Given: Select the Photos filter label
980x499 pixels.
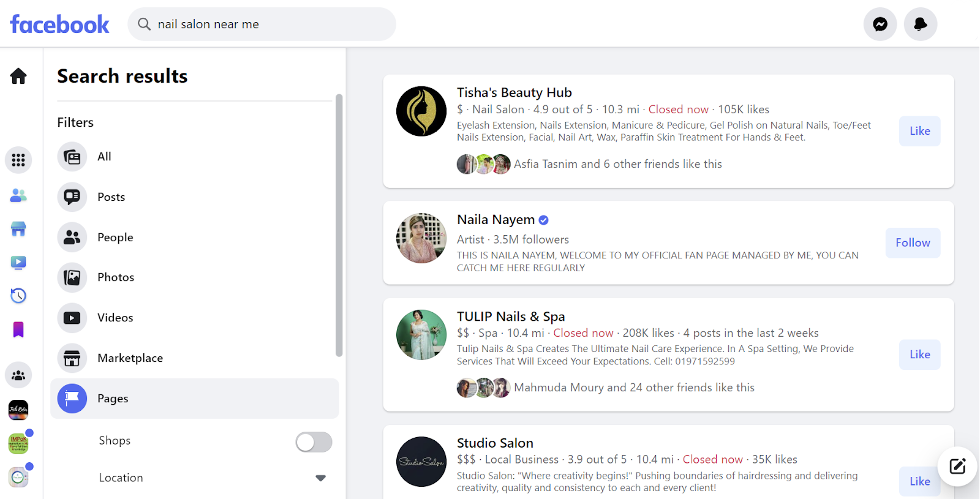Looking at the screenshot, I should (x=116, y=277).
